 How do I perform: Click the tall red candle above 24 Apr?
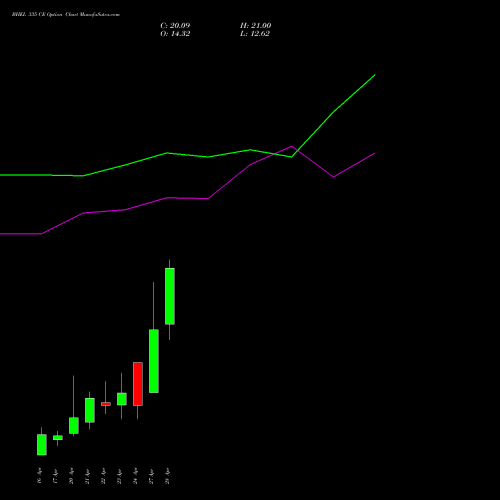138,384
